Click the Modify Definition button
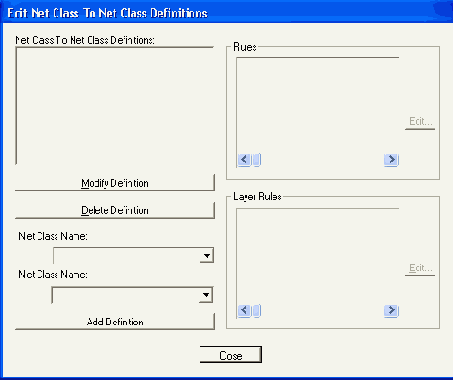Viewport: 453px width, 380px height. pyautogui.click(x=115, y=183)
